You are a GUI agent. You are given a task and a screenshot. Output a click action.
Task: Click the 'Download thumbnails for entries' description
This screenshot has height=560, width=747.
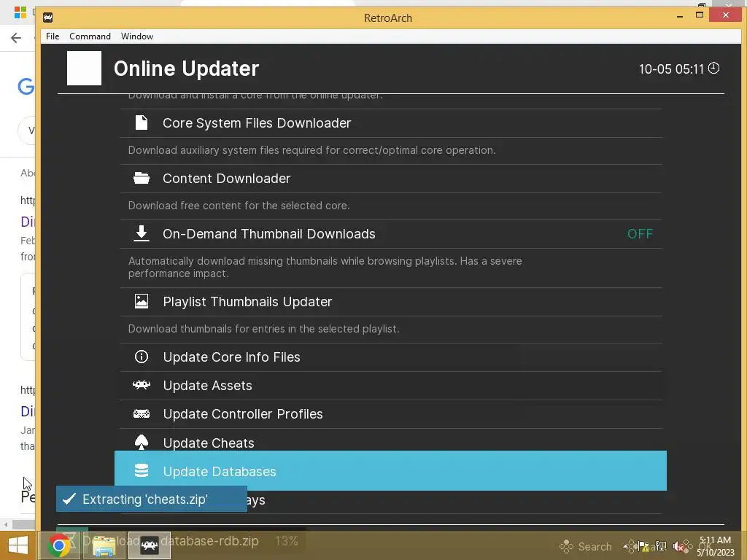click(263, 329)
